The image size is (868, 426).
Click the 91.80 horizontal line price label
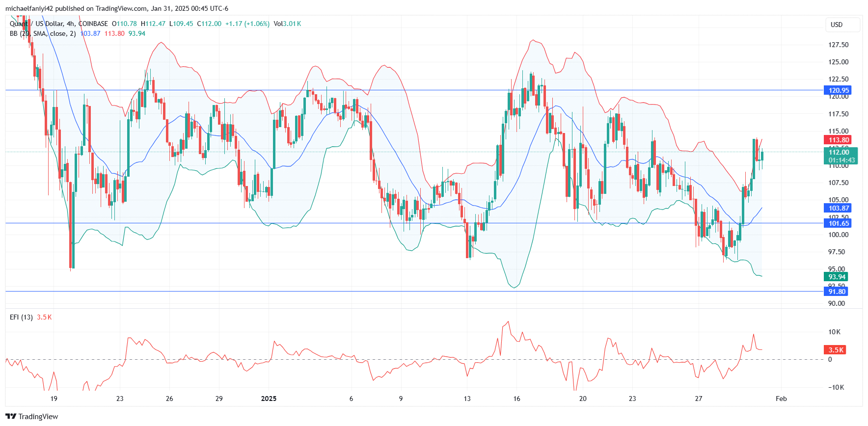click(837, 292)
